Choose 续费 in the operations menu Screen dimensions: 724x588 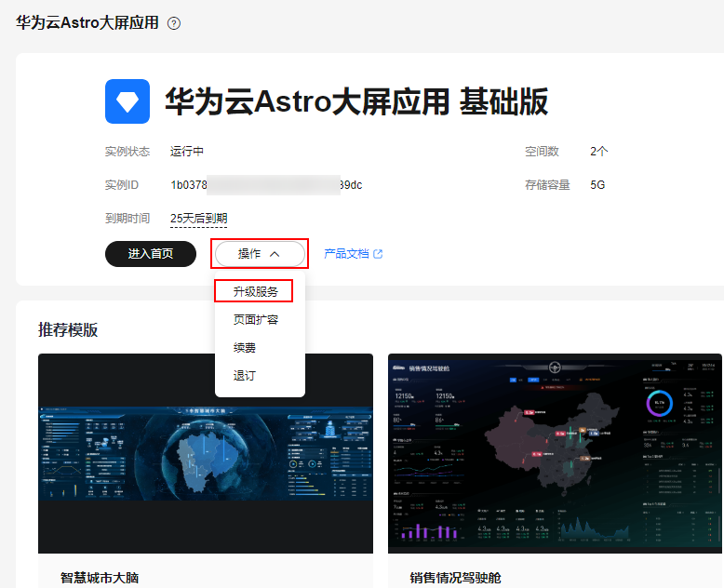244,348
